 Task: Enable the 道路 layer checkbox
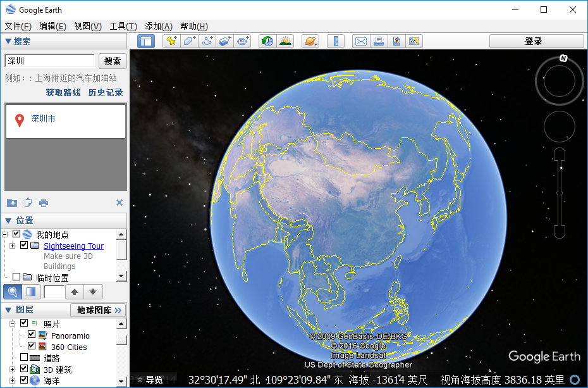click(24, 356)
